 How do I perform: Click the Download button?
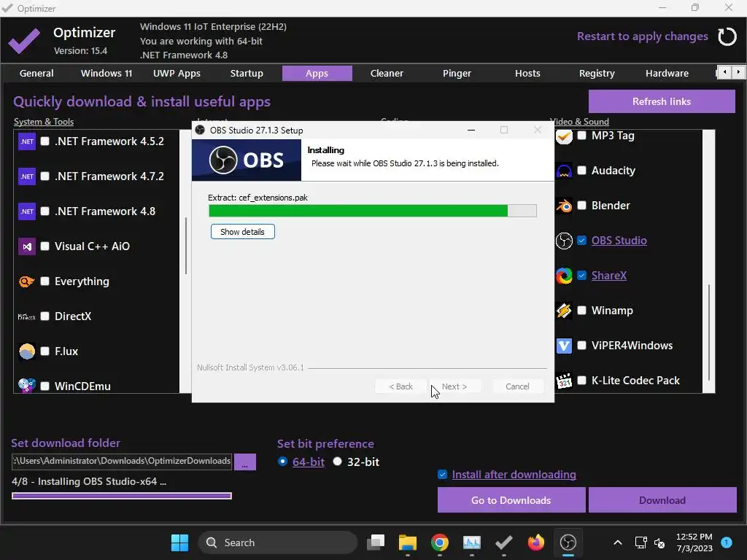point(662,500)
